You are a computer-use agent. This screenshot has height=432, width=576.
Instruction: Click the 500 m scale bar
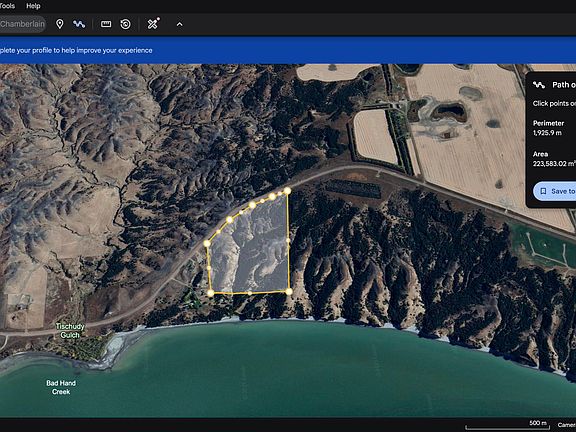pos(507,425)
